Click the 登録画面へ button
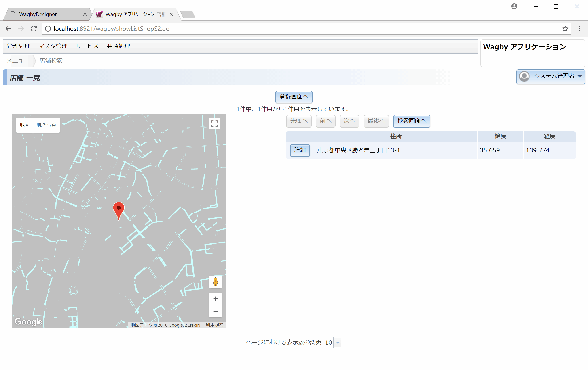 (x=294, y=97)
